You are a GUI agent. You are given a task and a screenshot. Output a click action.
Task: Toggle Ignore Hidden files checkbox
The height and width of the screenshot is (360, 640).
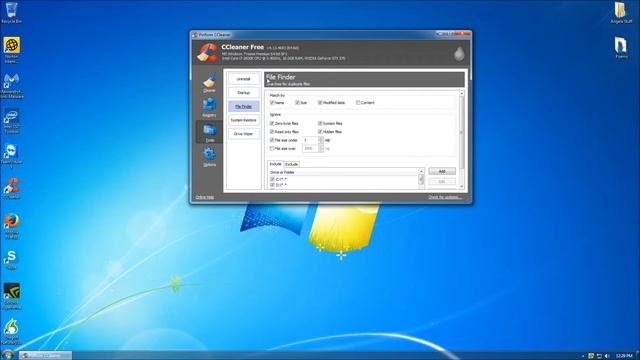pyautogui.click(x=320, y=131)
